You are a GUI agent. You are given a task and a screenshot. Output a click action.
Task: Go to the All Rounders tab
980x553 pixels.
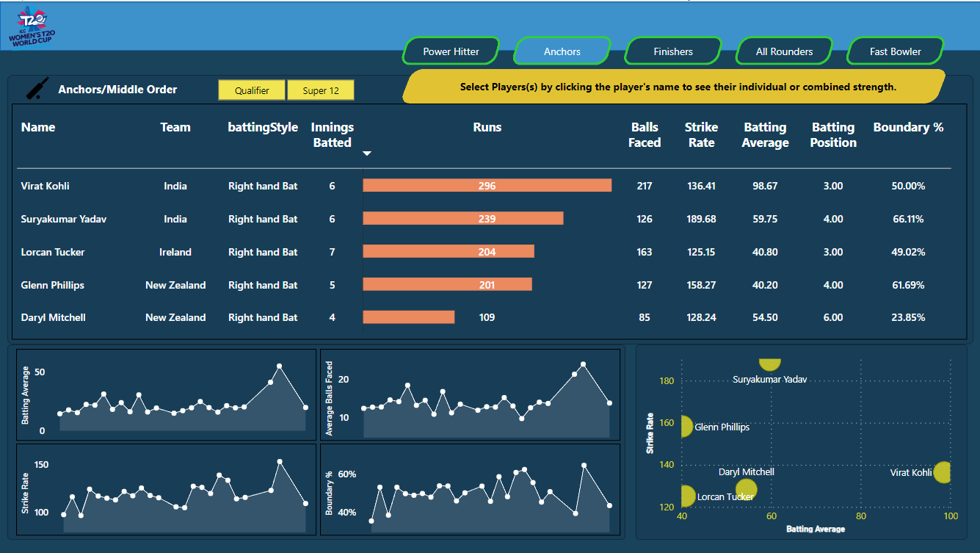click(x=784, y=51)
